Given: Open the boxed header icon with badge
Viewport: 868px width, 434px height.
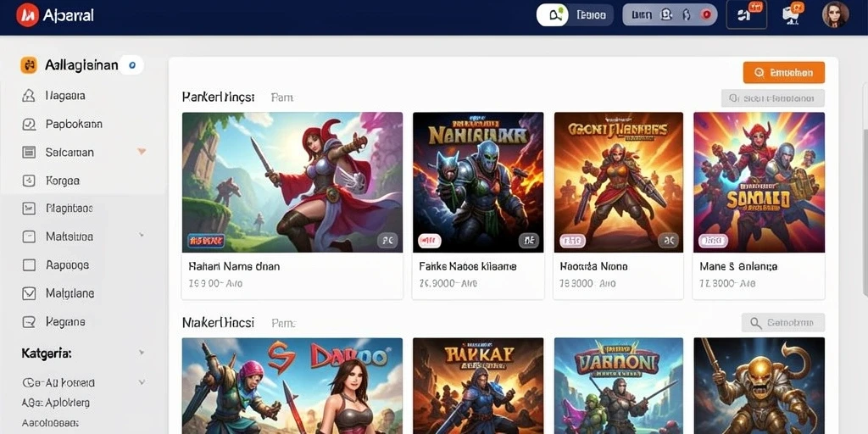Looking at the screenshot, I should point(746,15).
